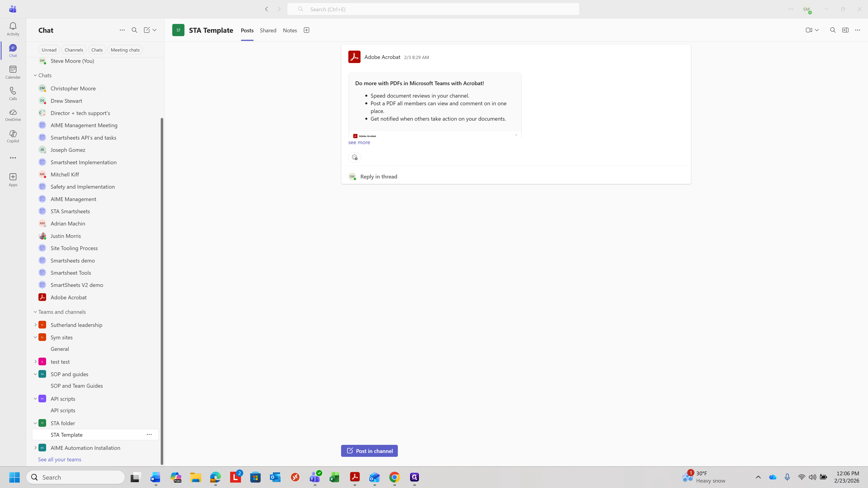This screenshot has width=868, height=488.
Task: Switch to the Shared tab
Action: point(268,30)
